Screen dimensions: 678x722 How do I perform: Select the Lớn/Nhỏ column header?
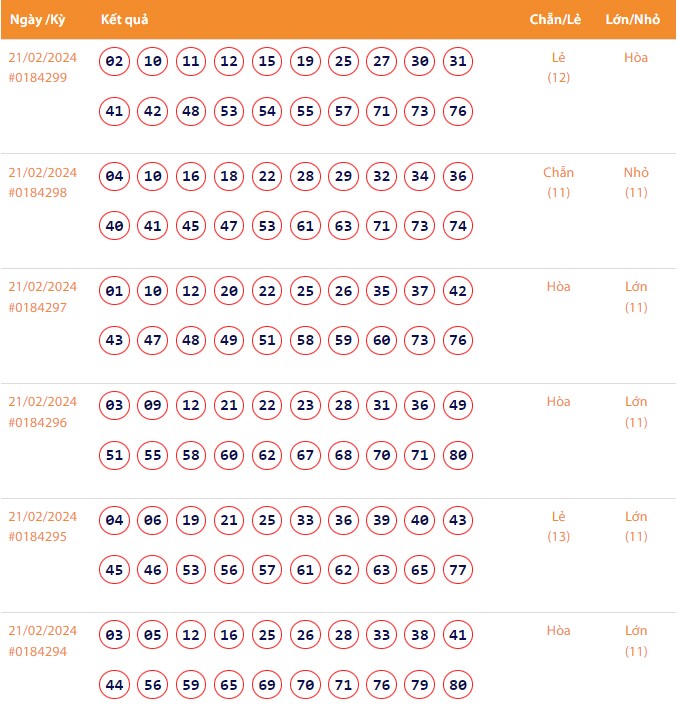[635, 20]
